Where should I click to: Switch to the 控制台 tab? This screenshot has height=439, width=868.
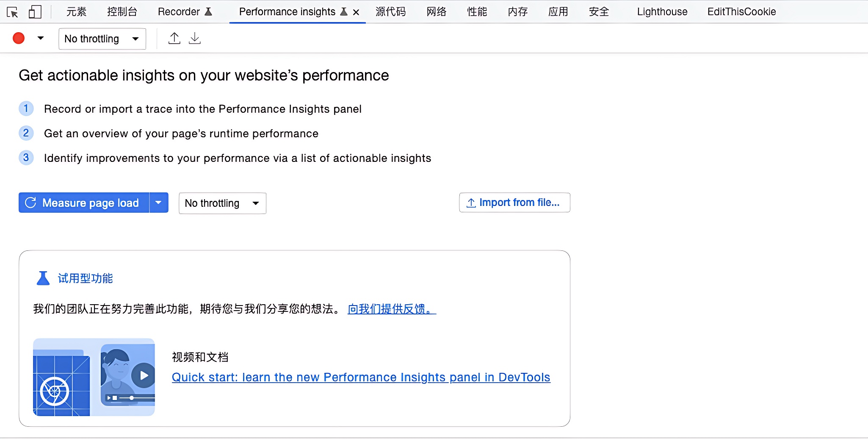click(x=122, y=12)
